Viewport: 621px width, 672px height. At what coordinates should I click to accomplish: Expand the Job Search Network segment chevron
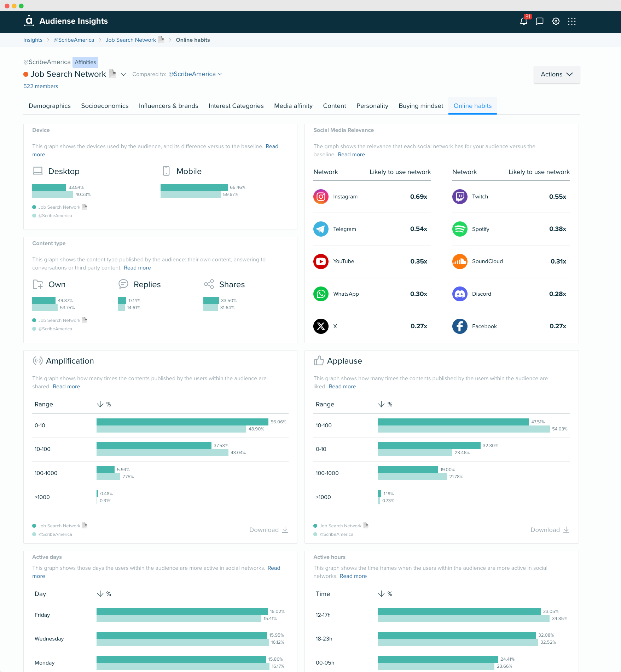(123, 74)
